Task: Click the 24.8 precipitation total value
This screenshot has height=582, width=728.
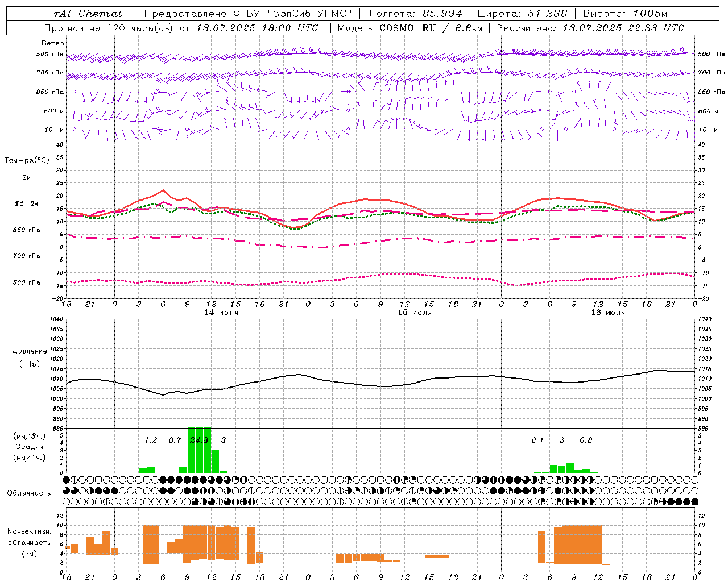Action: click(199, 440)
